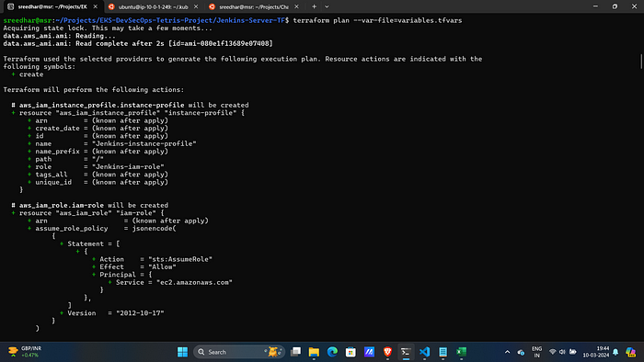This screenshot has height=362, width=644.
Task: Click the Ubuntu logo on the second tab
Action: pos(111,6)
